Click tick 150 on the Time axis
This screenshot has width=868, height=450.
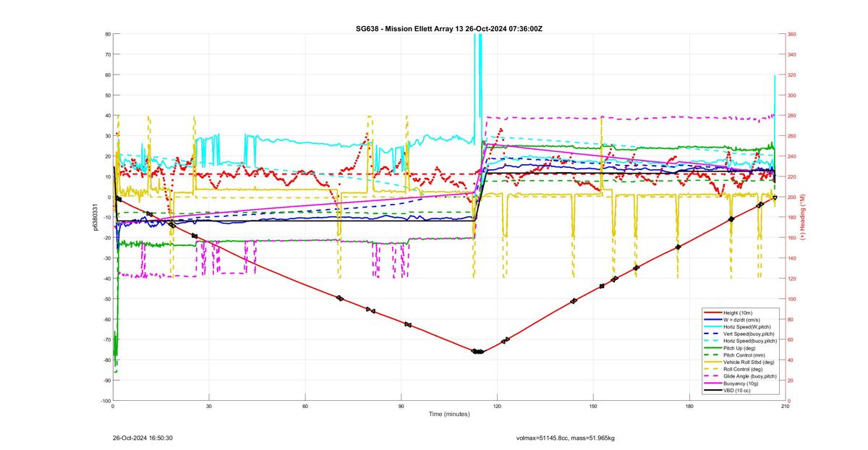pyautogui.click(x=593, y=407)
